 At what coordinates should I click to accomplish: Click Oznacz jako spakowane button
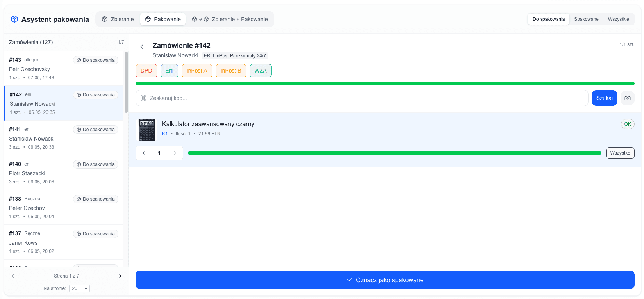pyautogui.click(x=385, y=280)
